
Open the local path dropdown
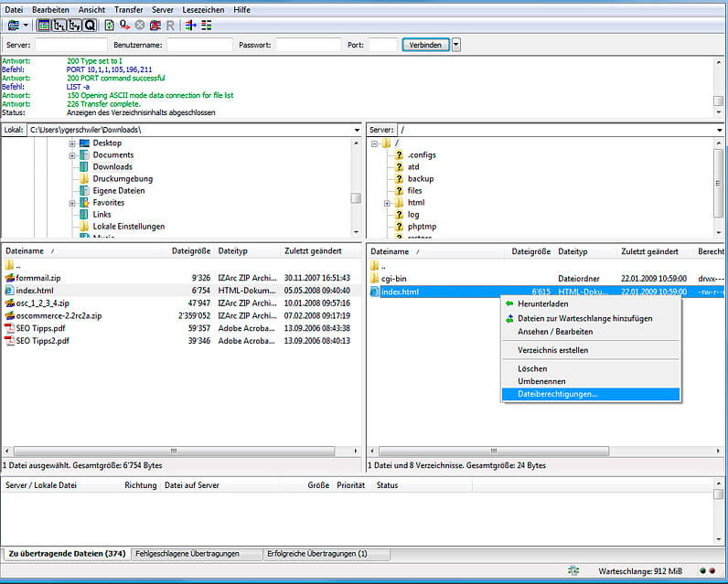pyautogui.click(x=357, y=130)
